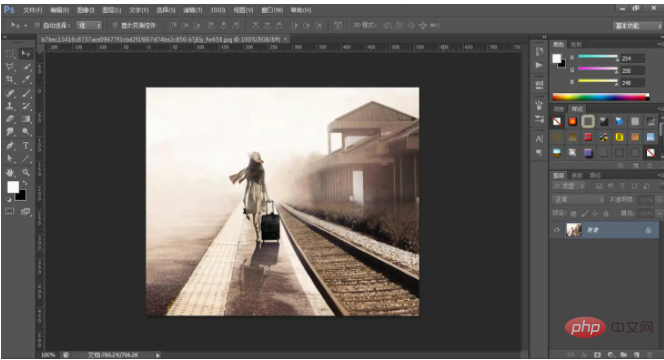Select the Smudge/Blur tool
This screenshot has height=360, width=664.
[x=10, y=132]
